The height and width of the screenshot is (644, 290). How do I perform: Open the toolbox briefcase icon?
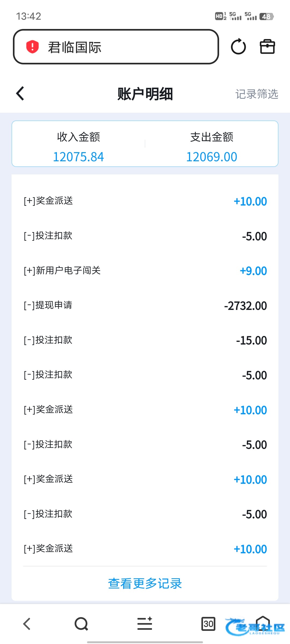click(x=267, y=47)
